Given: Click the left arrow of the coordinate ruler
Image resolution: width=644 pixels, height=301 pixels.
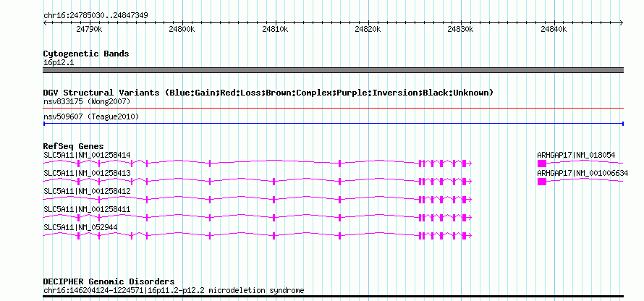Looking at the screenshot, I should click(x=46, y=22).
